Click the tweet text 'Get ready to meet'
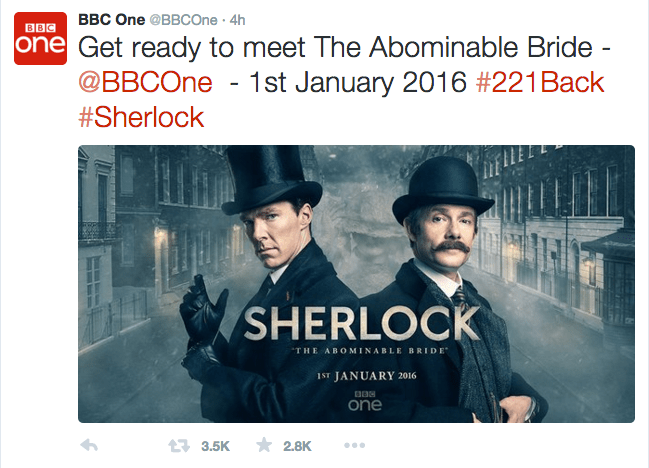Image resolution: width=649 pixels, height=468 pixels. (x=192, y=48)
